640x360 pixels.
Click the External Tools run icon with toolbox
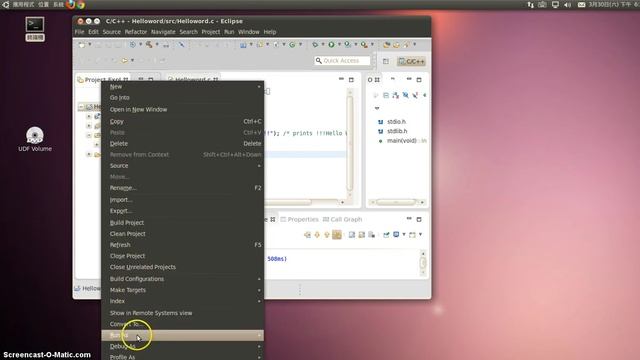[364, 44]
